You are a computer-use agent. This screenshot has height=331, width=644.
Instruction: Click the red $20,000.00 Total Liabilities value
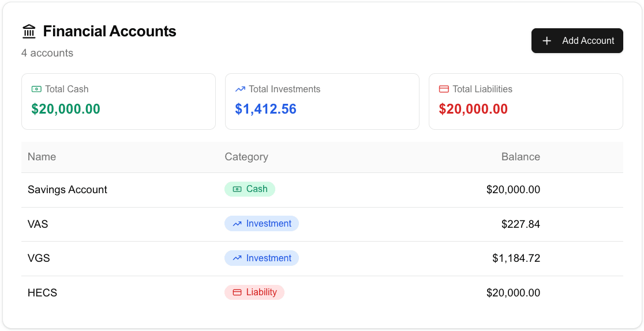coord(473,109)
